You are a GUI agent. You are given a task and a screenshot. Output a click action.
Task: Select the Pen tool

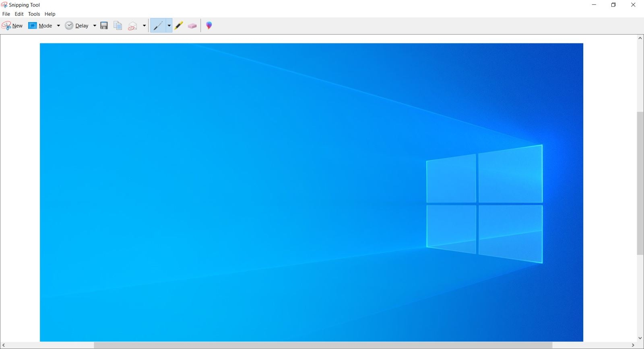158,26
